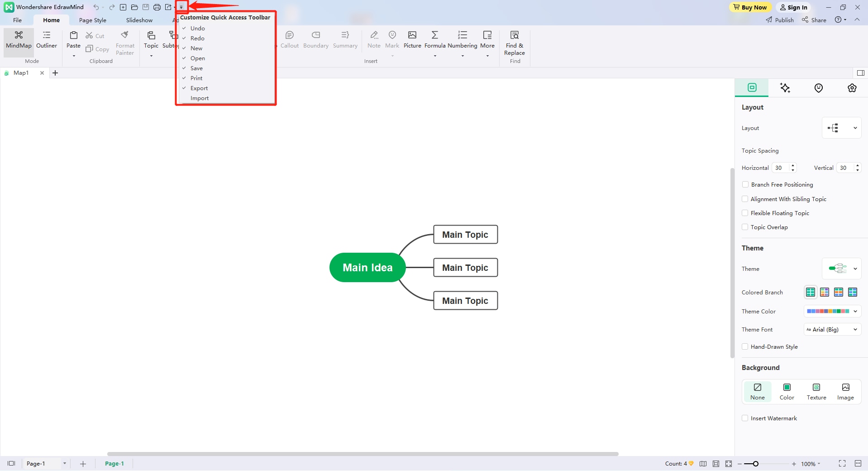Click the Undo icon in title bar

tap(96, 7)
